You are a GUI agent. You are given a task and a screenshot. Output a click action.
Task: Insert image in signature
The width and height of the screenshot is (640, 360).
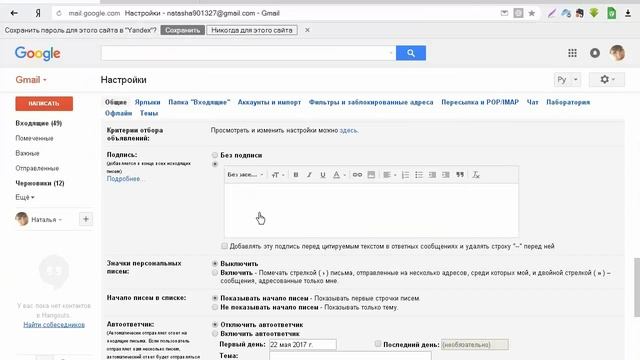(x=371, y=175)
